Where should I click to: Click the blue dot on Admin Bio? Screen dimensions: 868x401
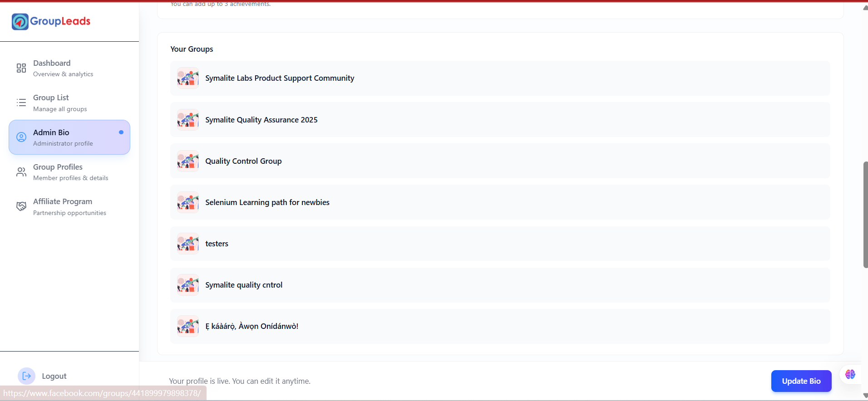pyautogui.click(x=121, y=132)
